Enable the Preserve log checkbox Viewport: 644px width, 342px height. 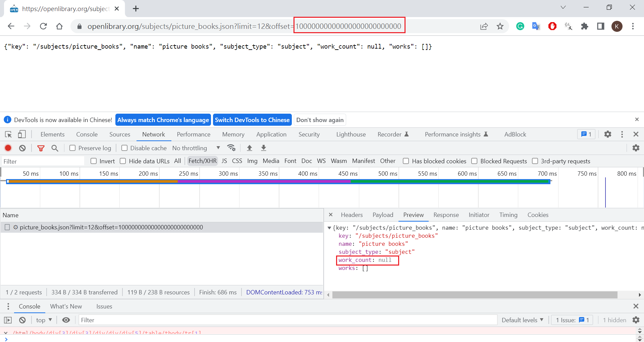point(72,148)
